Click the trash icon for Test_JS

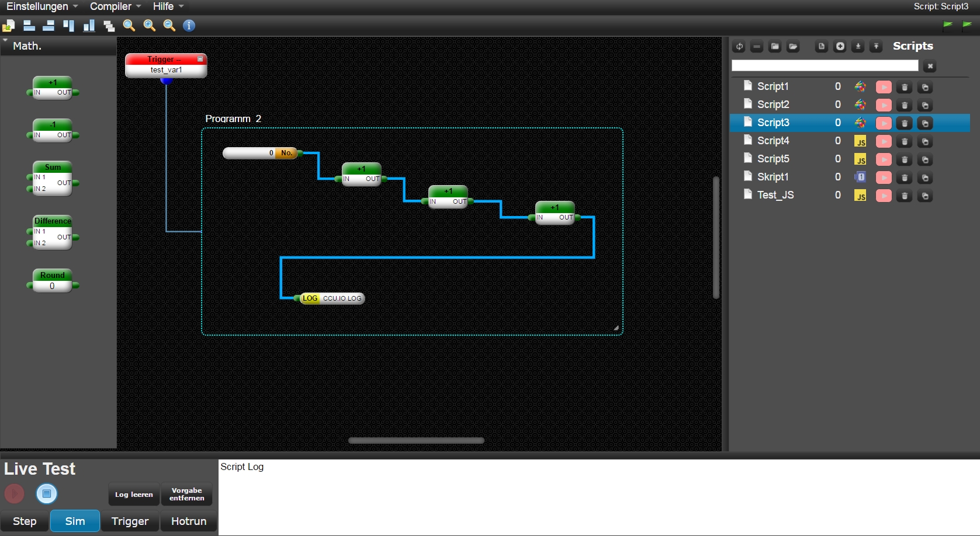905,196
